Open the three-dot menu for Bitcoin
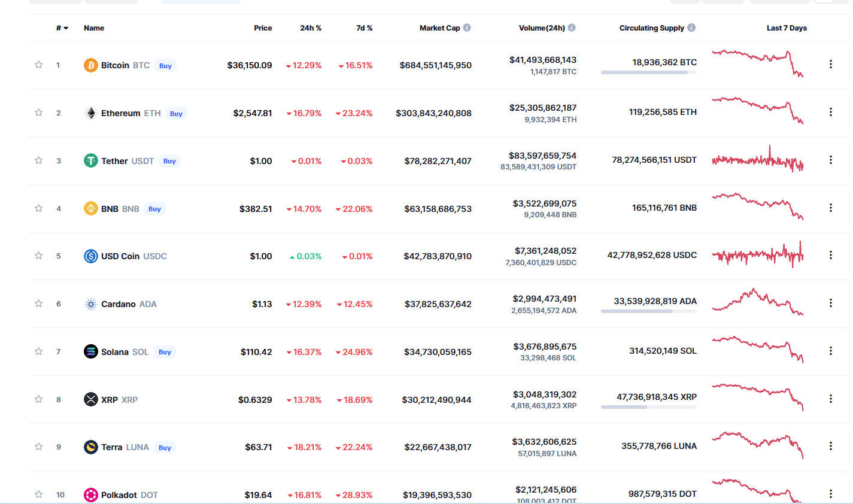Viewport: 853px width, 504px height. [831, 64]
